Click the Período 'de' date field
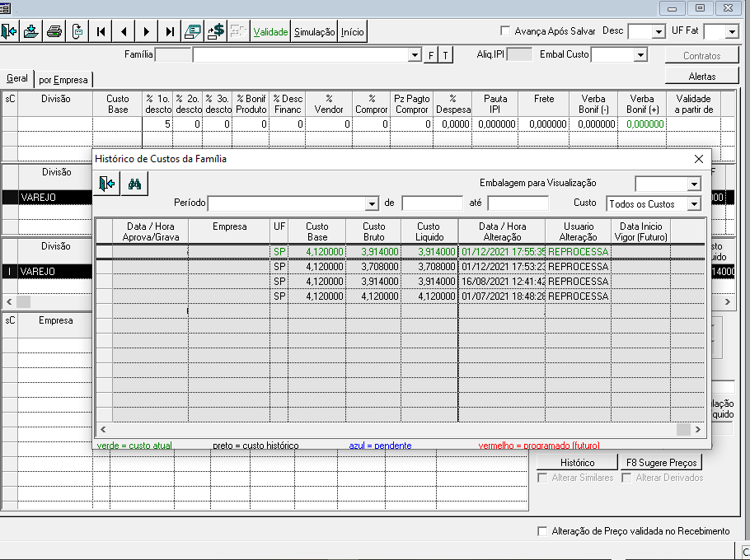 433,203
